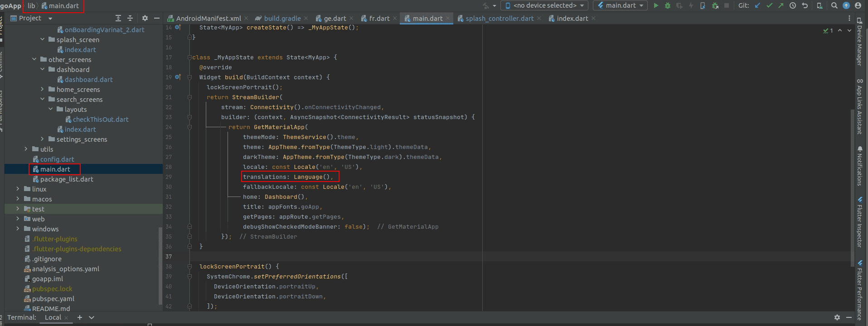This screenshot has height=326, width=868.
Task: Show Git history clock icon
Action: pos(793,5)
